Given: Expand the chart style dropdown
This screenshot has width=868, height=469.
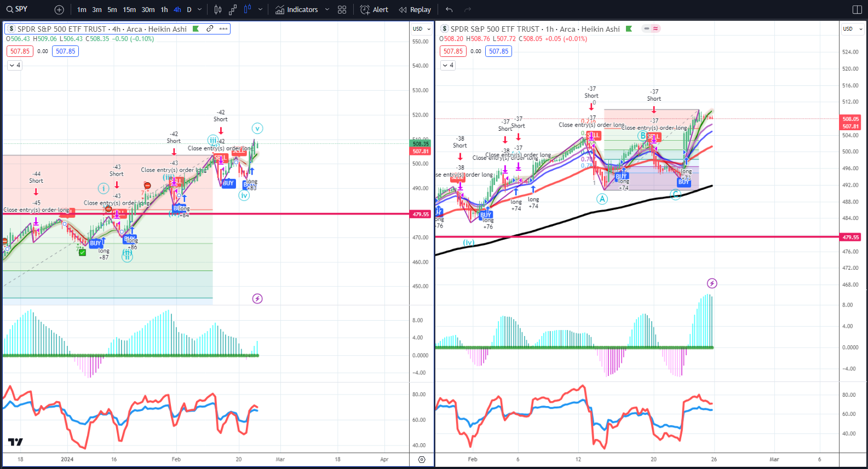Looking at the screenshot, I should point(260,10).
